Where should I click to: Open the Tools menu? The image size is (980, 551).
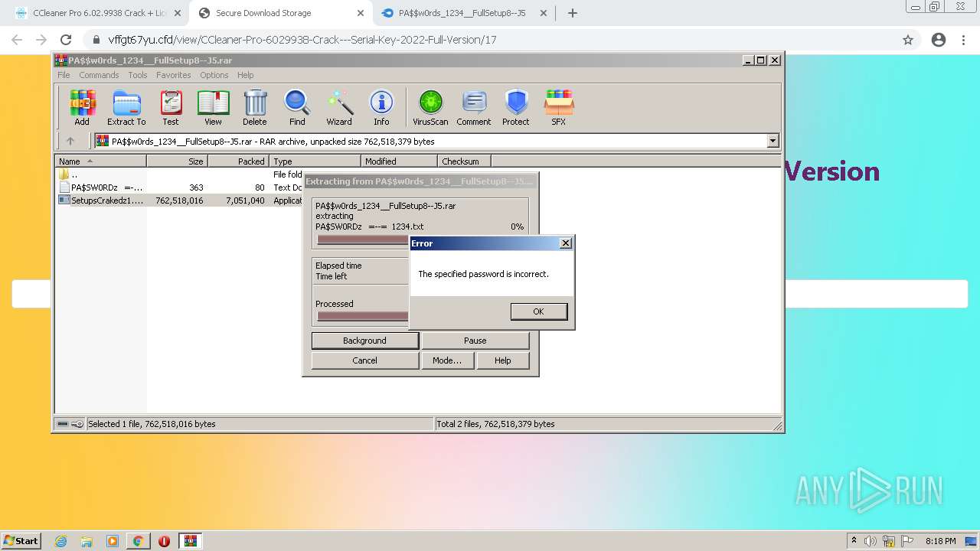coord(138,75)
